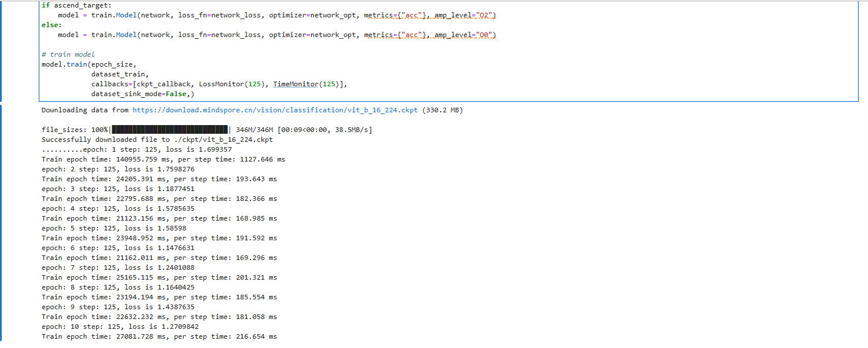
Task: Click the '# train model' comment line
Action: 68,54
